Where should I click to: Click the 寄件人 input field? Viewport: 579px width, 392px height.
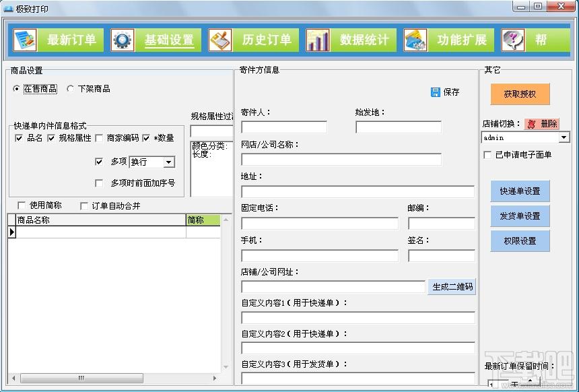click(x=284, y=127)
